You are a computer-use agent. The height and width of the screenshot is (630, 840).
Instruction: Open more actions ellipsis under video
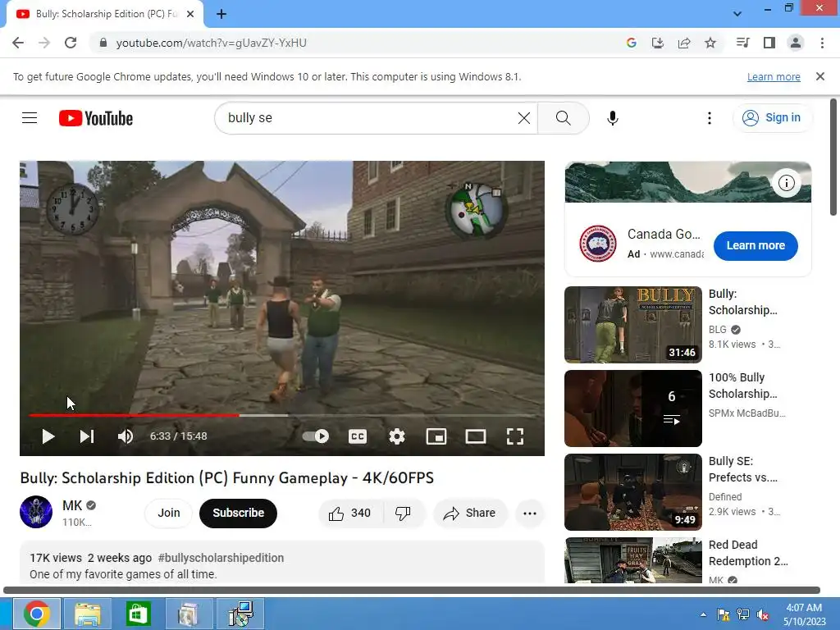coord(530,514)
